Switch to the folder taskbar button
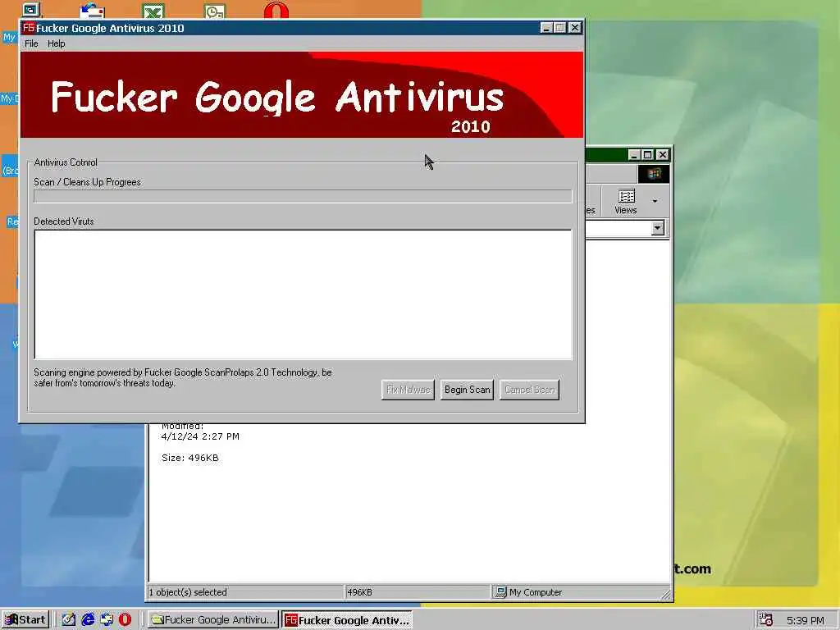 pyautogui.click(x=212, y=620)
